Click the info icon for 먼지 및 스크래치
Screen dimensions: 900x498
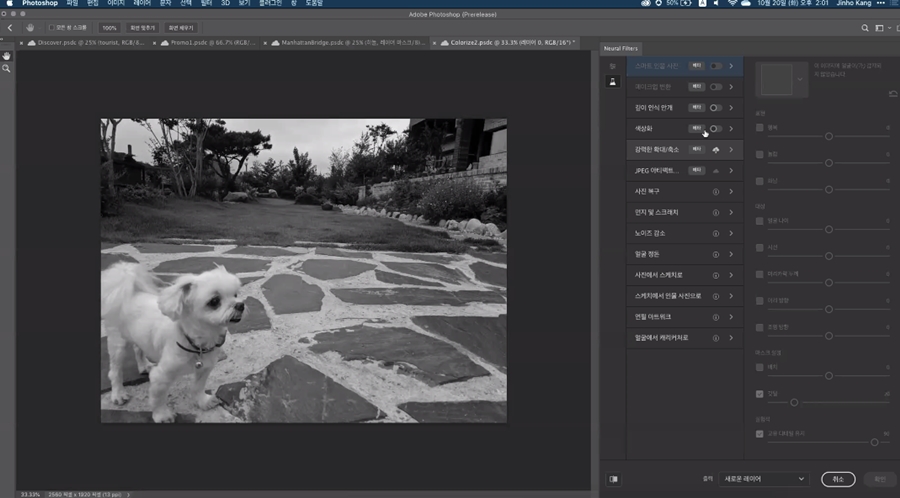tap(716, 212)
